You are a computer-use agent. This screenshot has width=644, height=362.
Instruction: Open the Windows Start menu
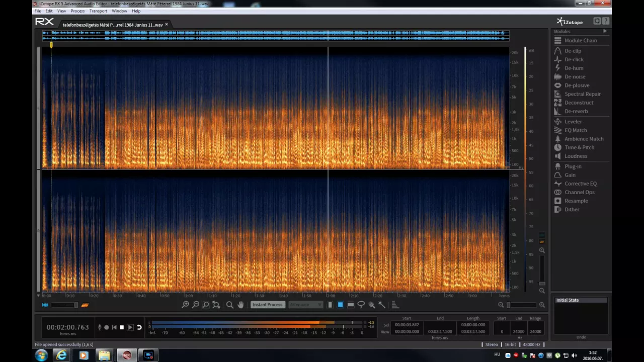coord(41,355)
